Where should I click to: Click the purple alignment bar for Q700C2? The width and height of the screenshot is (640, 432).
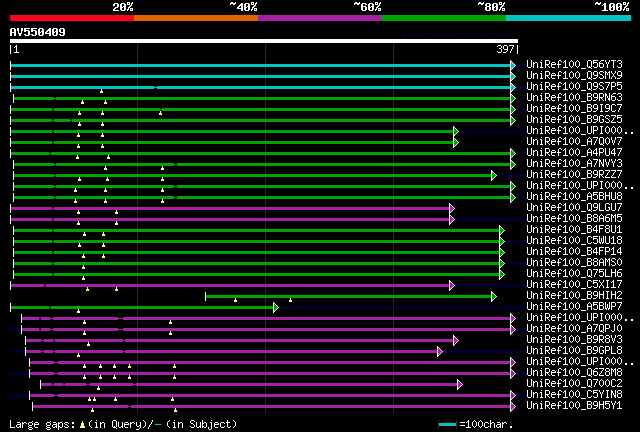[249, 385]
